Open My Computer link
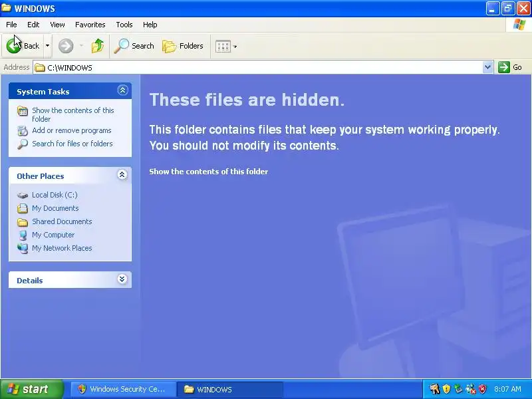This screenshot has width=532, height=399. [x=53, y=235]
